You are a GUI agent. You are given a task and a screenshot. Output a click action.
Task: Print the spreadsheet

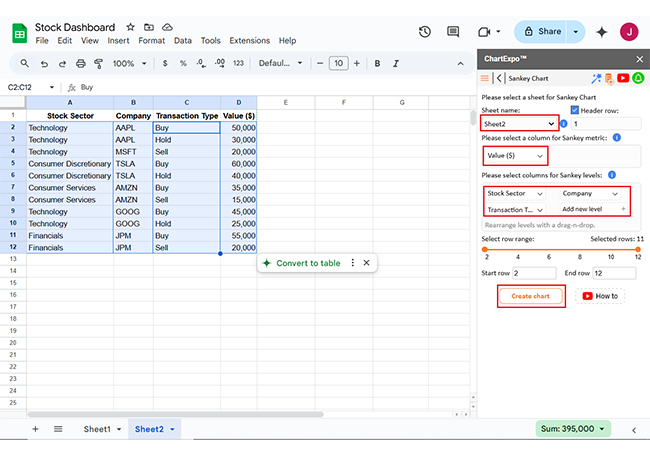coord(80,63)
